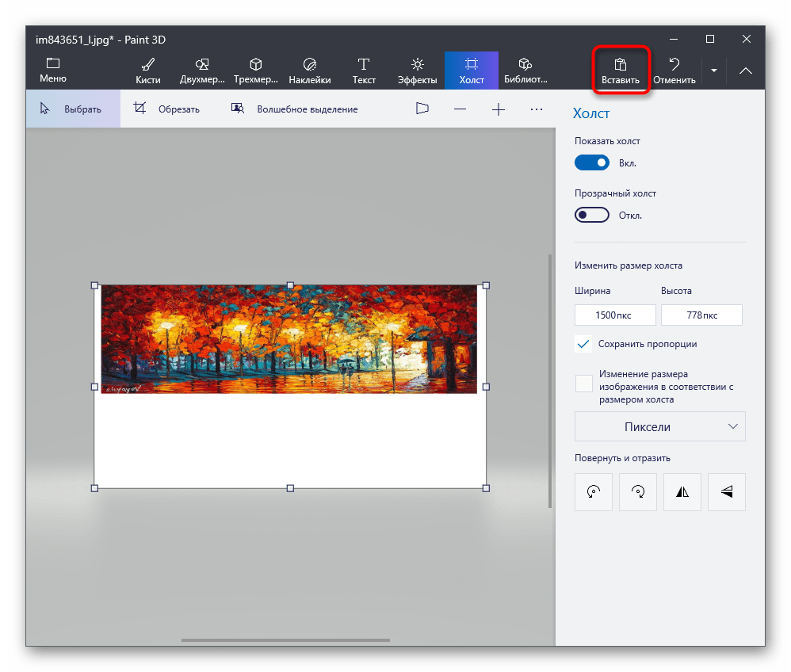The height and width of the screenshot is (672, 791).
Task: Open the 3D shapes (Трехмер...) tool
Action: [255, 70]
